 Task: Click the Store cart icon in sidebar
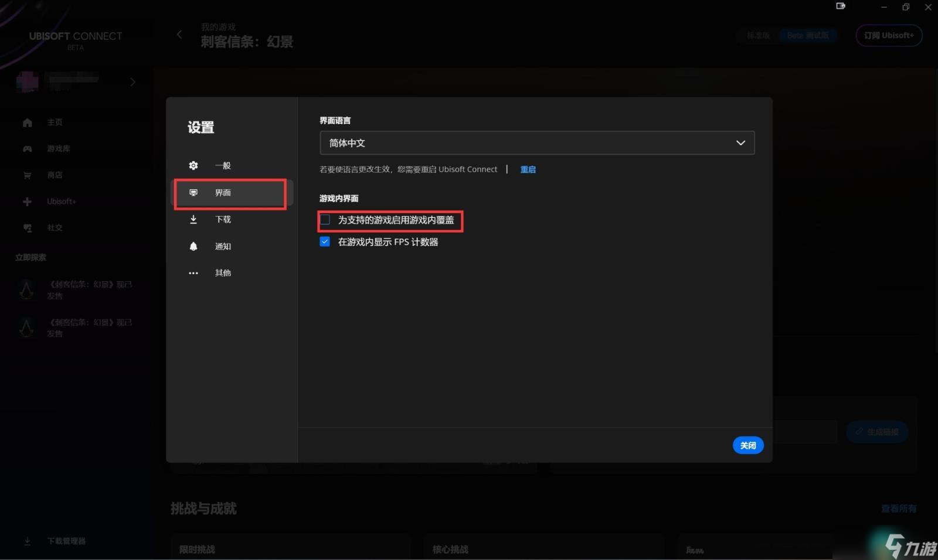click(x=28, y=175)
